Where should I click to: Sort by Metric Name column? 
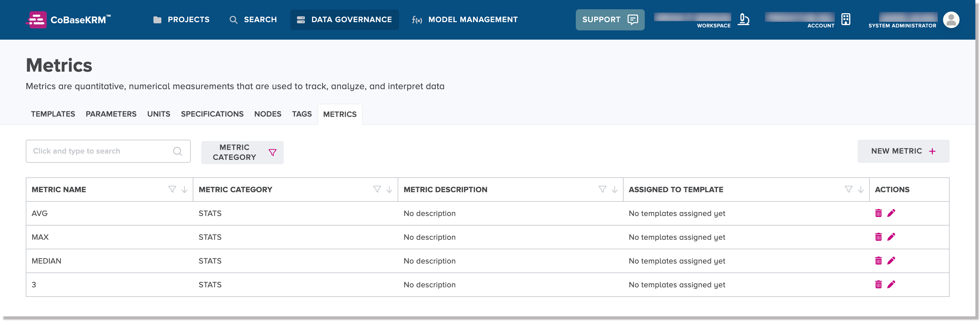[184, 190]
